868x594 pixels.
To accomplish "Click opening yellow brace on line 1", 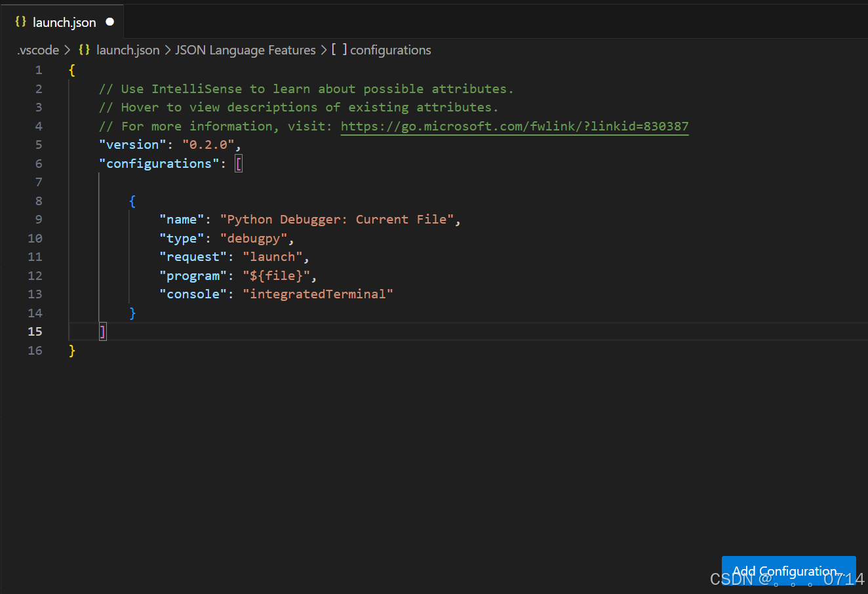I will (x=72, y=70).
